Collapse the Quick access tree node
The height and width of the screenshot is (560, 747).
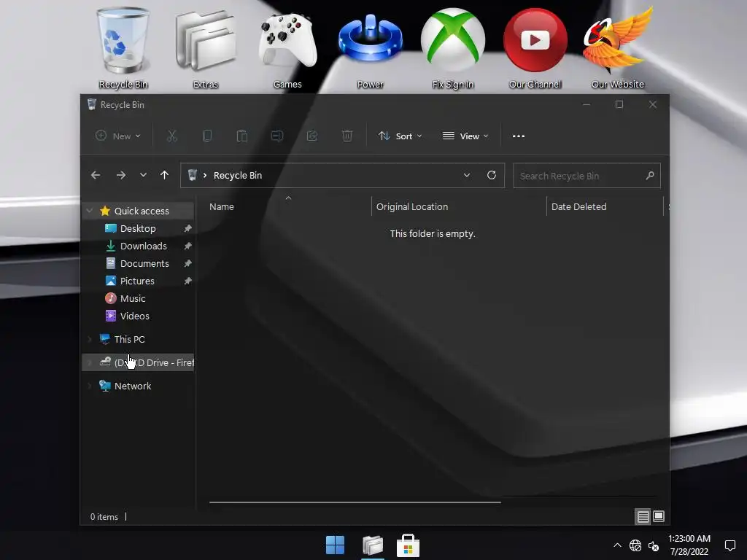(x=89, y=211)
